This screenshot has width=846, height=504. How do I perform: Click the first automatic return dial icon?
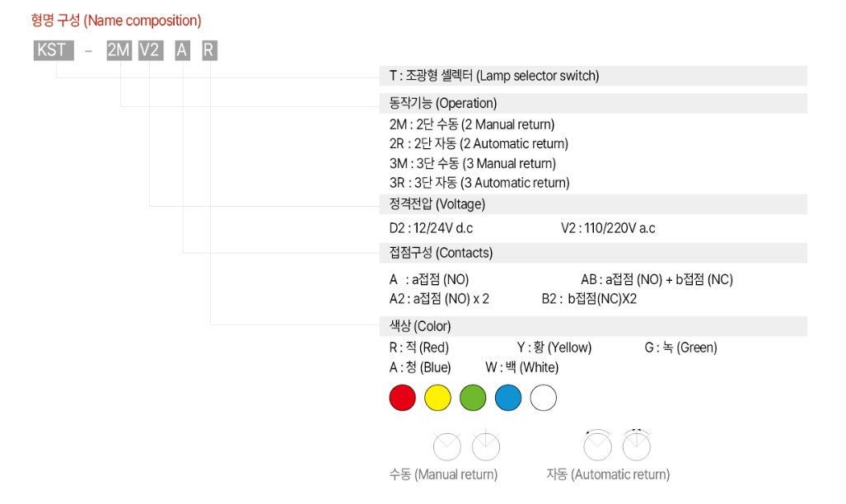[x=598, y=446]
